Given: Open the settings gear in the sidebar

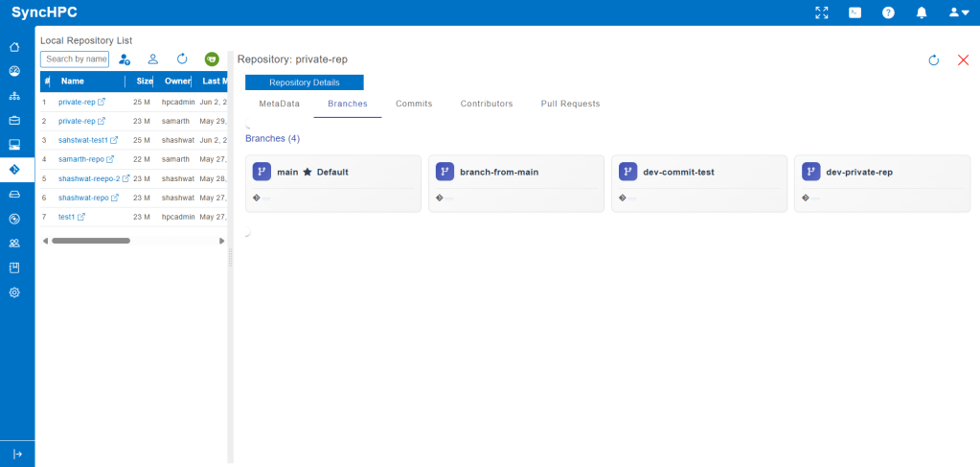Looking at the screenshot, I should click(x=14, y=292).
